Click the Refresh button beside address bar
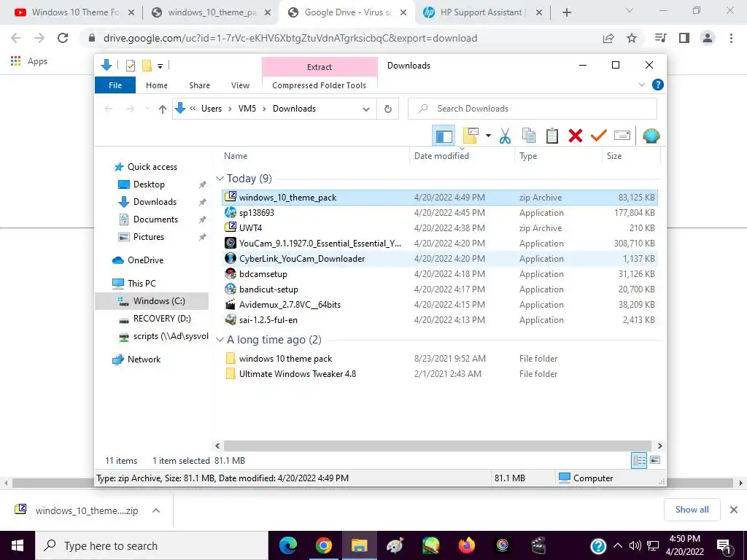This screenshot has width=747, height=560. pos(388,109)
